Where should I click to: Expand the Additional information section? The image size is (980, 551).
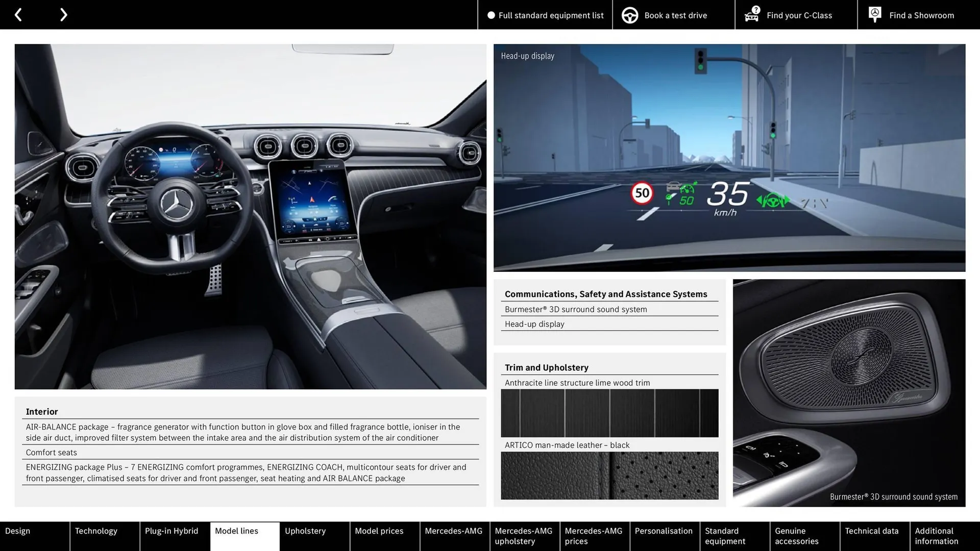click(936, 536)
